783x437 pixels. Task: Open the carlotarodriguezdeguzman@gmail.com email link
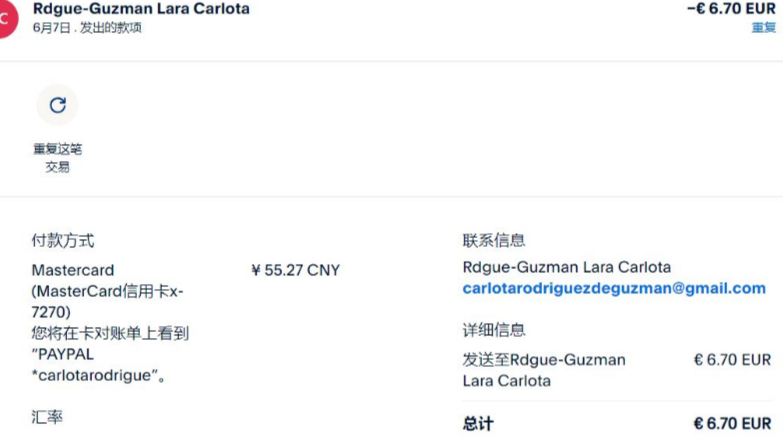click(613, 288)
